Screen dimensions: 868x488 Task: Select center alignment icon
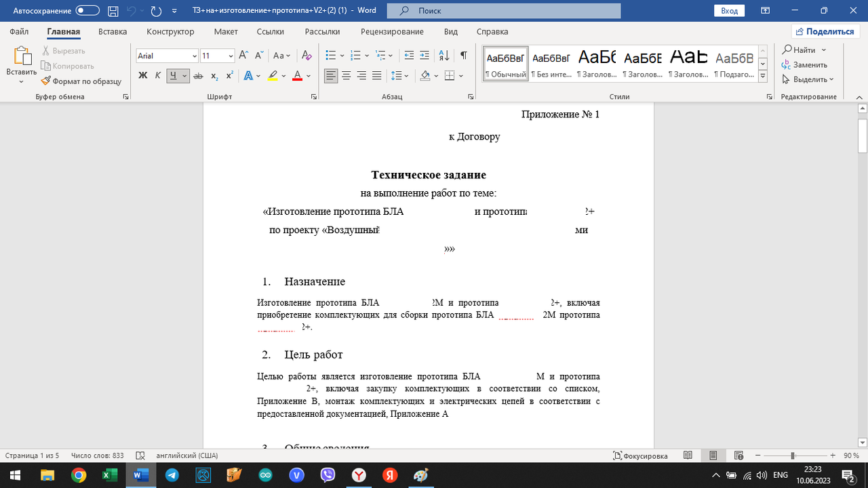[x=346, y=75]
